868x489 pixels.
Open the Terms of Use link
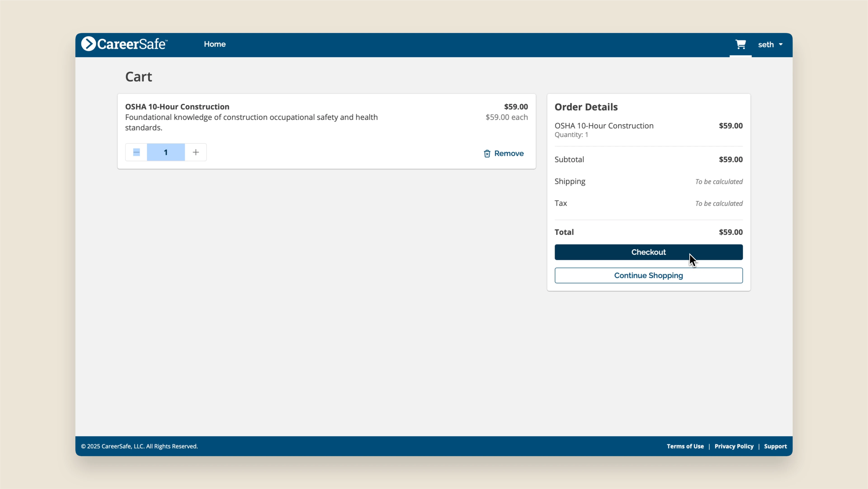coord(685,446)
